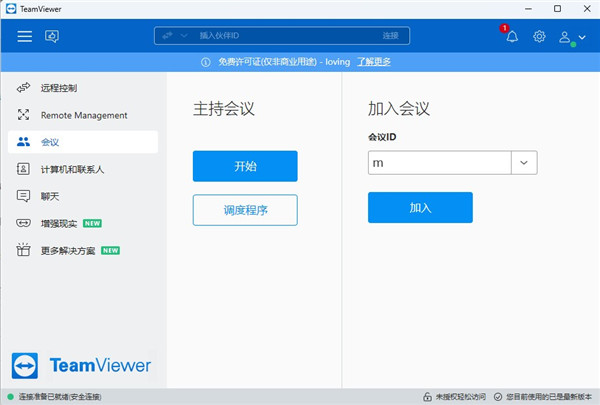Open settings with the gear icon
Image resolution: width=600 pixels, height=405 pixels.
point(539,37)
